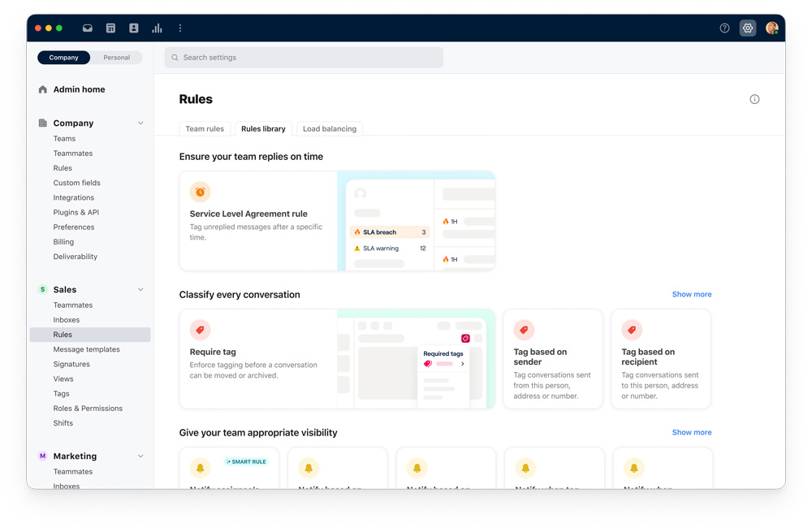Open Service Level Agreement rule card
The height and width of the screenshot is (528, 812).
pyautogui.click(x=337, y=221)
